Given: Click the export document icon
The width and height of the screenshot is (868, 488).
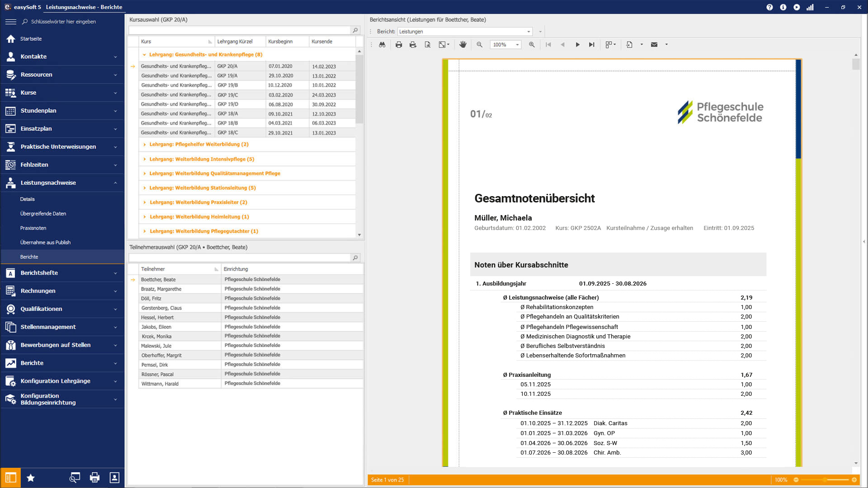Looking at the screenshot, I should (x=629, y=45).
